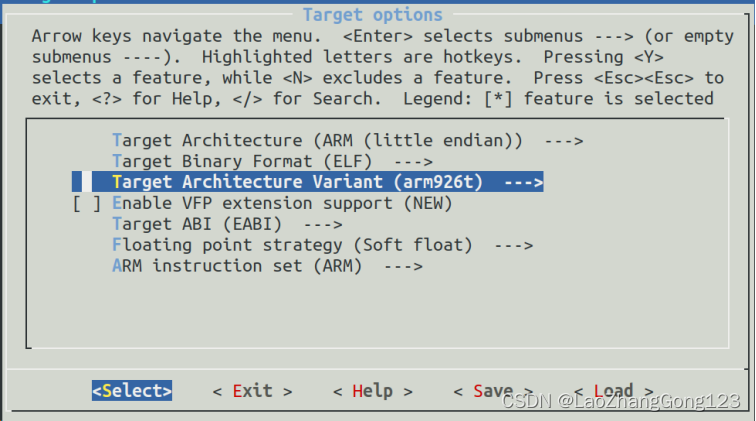Open the Target ABI (EABI) submenu
This screenshot has height=421, width=756.
[x=227, y=224]
